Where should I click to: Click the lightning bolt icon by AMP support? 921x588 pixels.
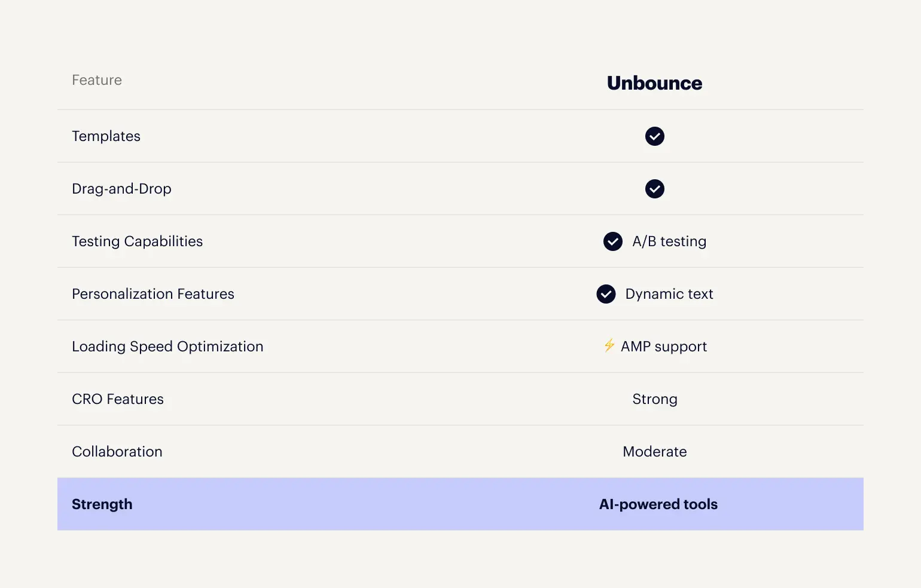tap(609, 345)
